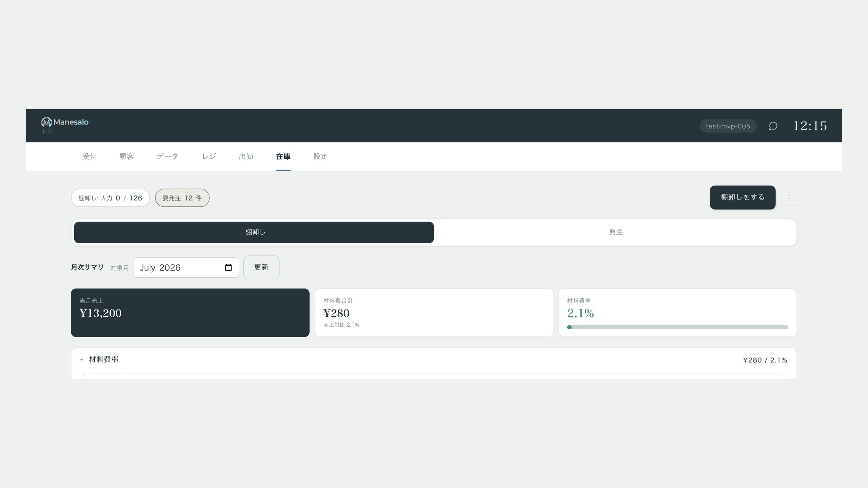Switch to the 棚卸し segment toggle
This screenshot has height=488, width=868.
click(254, 232)
